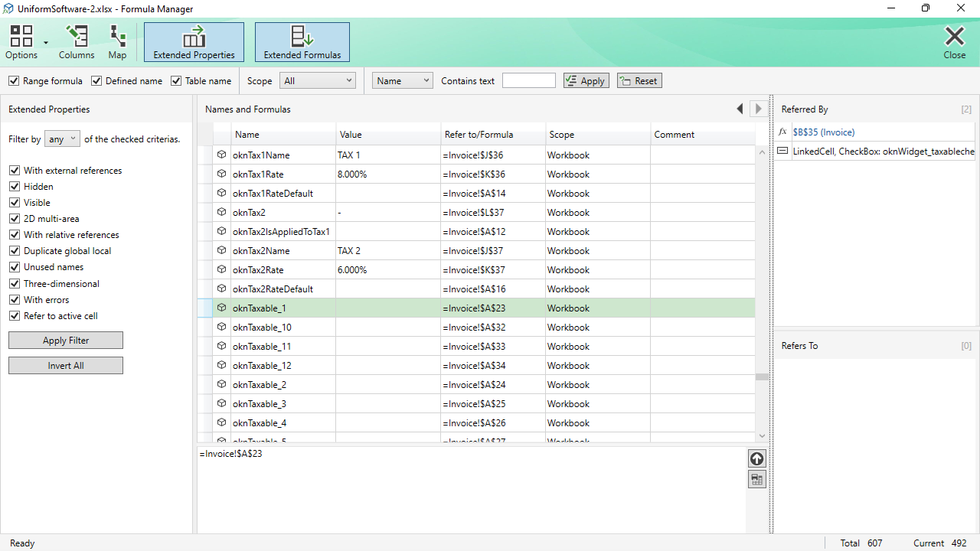Open the Columns chooser
This screenshot has height=551, width=980.
coord(77,41)
